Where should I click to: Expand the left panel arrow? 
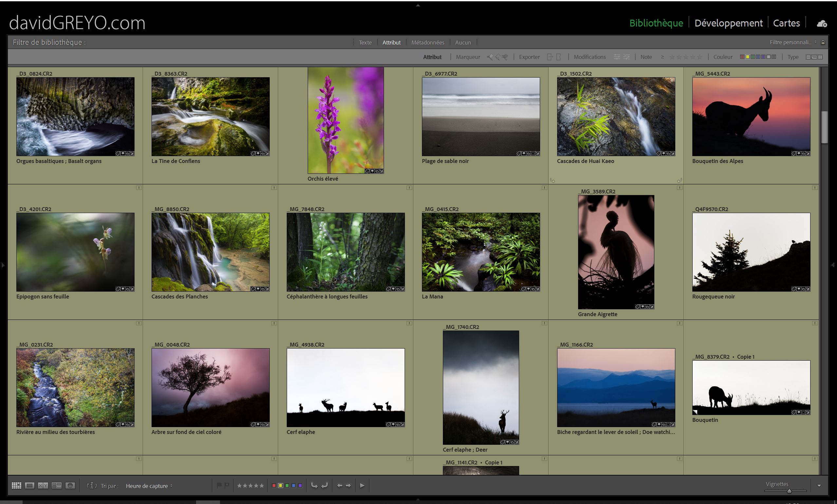click(x=3, y=265)
